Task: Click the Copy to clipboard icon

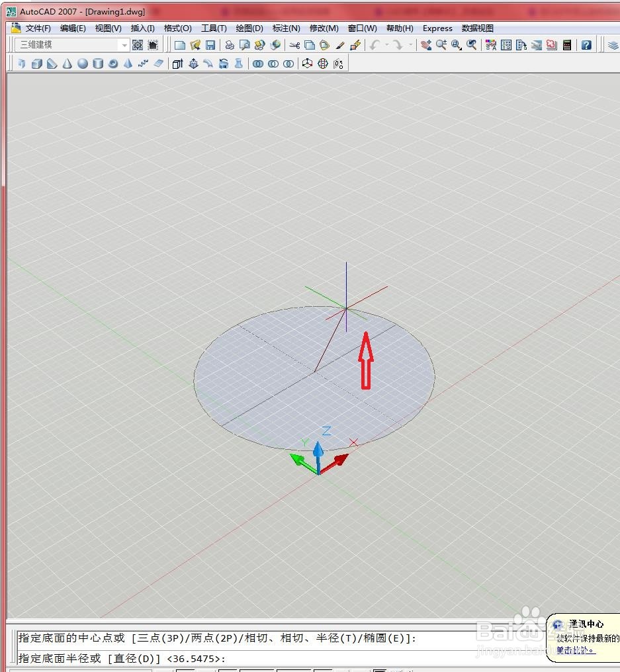Action: pos(310,45)
